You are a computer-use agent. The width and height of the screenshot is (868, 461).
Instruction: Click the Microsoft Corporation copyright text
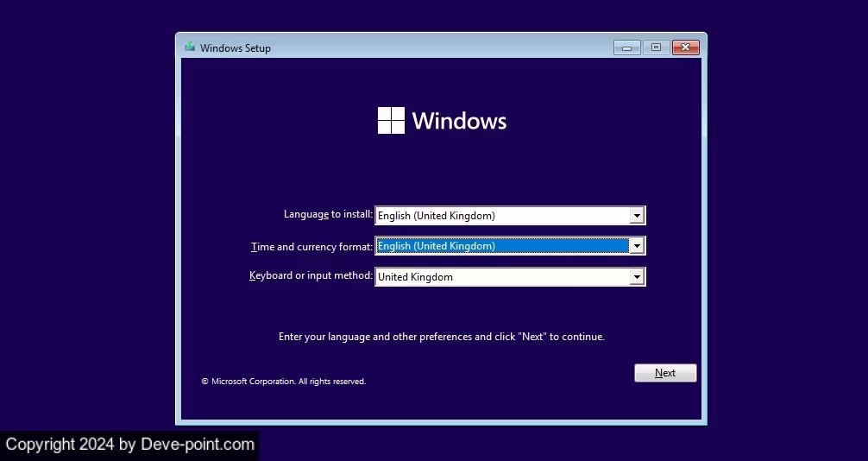tap(283, 382)
